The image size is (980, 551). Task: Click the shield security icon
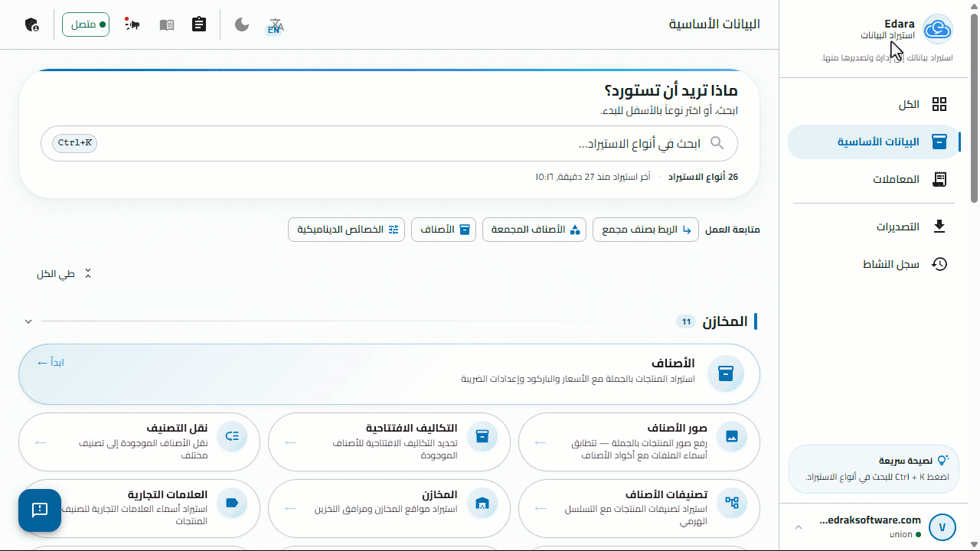coord(31,24)
